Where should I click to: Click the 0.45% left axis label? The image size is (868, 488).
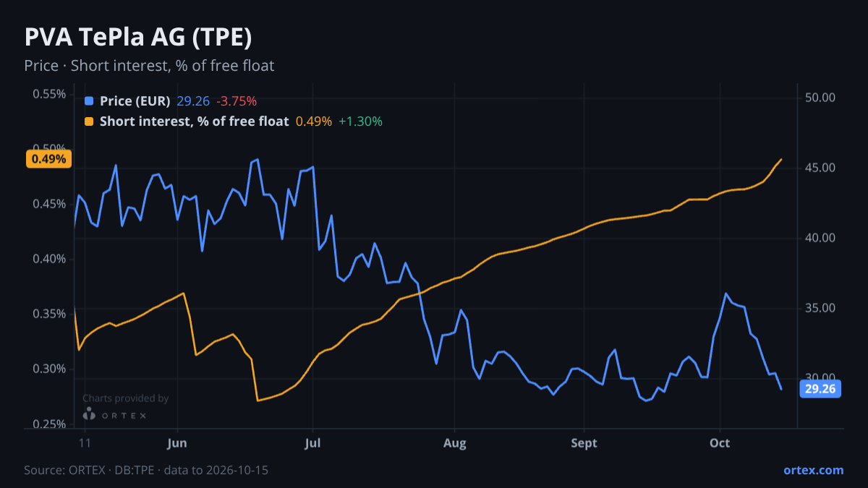[x=49, y=204]
